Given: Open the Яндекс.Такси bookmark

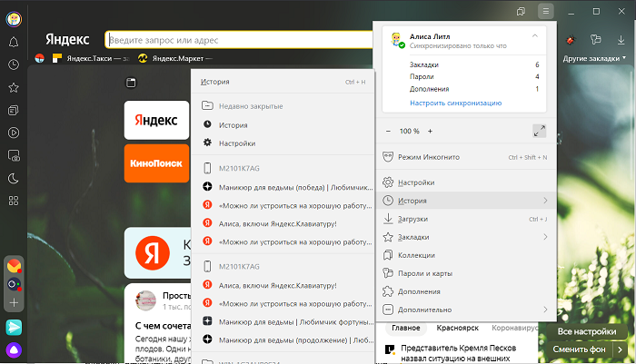Looking at the screenshot, I should pyautogui.click(x=91, y=58).
